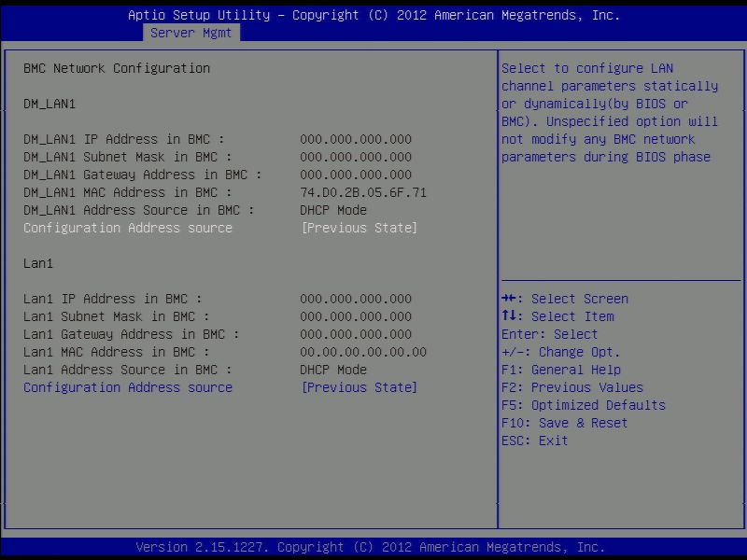
Task: Click the DM_LAN1 section label
Action: (49, 105)
